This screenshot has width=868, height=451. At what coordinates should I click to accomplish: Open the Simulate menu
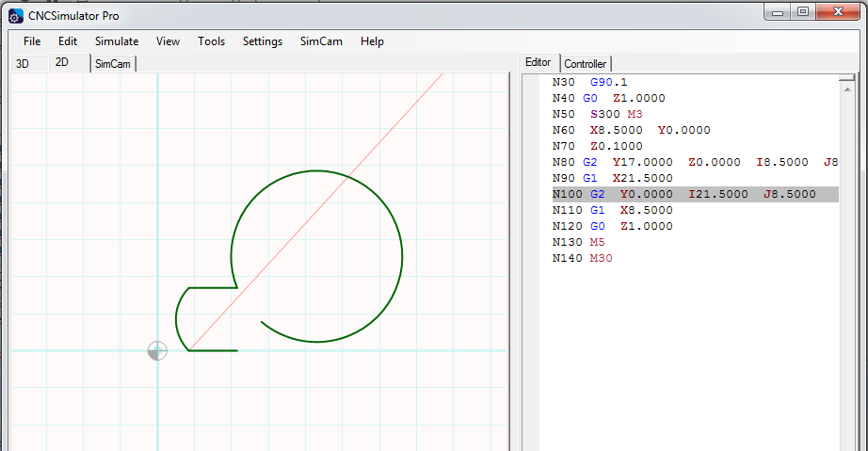tap(117, 41)
